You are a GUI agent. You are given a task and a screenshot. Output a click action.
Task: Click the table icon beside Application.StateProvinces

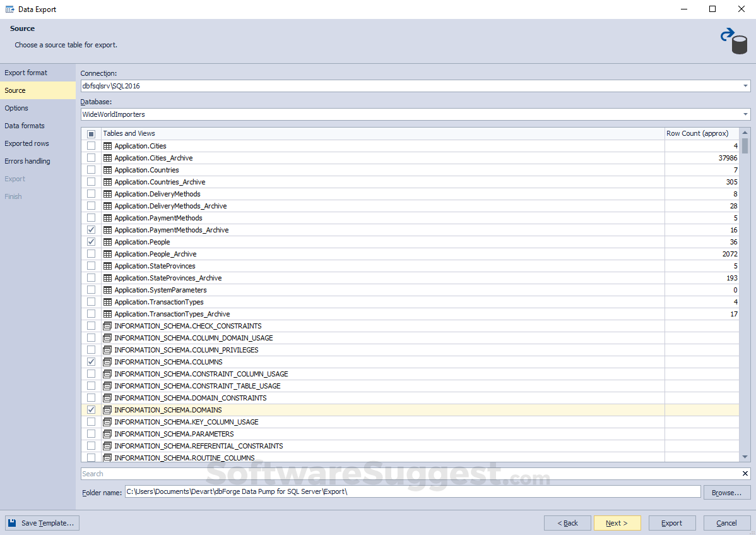pos(107,265)
